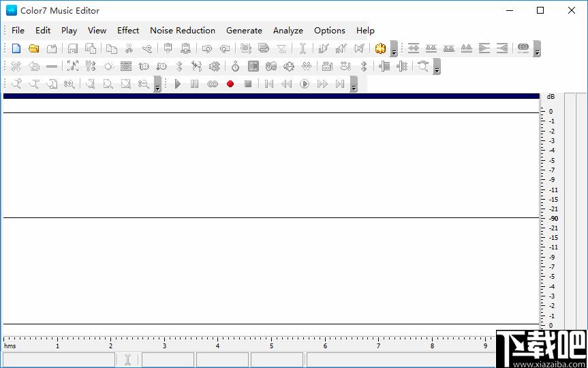Viewport: 588px width, 368px height.
Task: Open the Noise Reduction menu
Action: pos(183,31)
